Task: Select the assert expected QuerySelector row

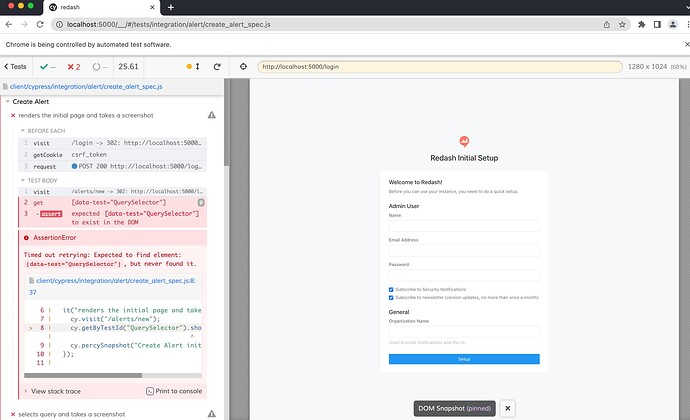Action: click(113, 218)
